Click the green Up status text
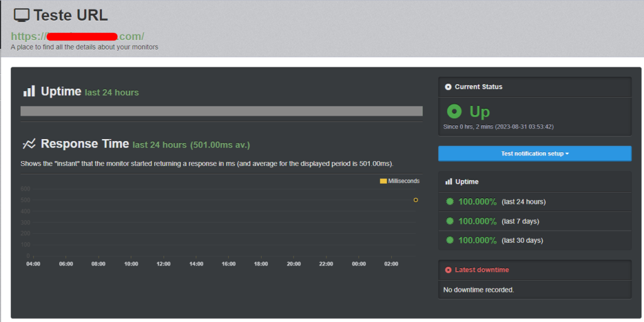Image resolution: width=644 pixels, height=322 pixels. [479, 112]
